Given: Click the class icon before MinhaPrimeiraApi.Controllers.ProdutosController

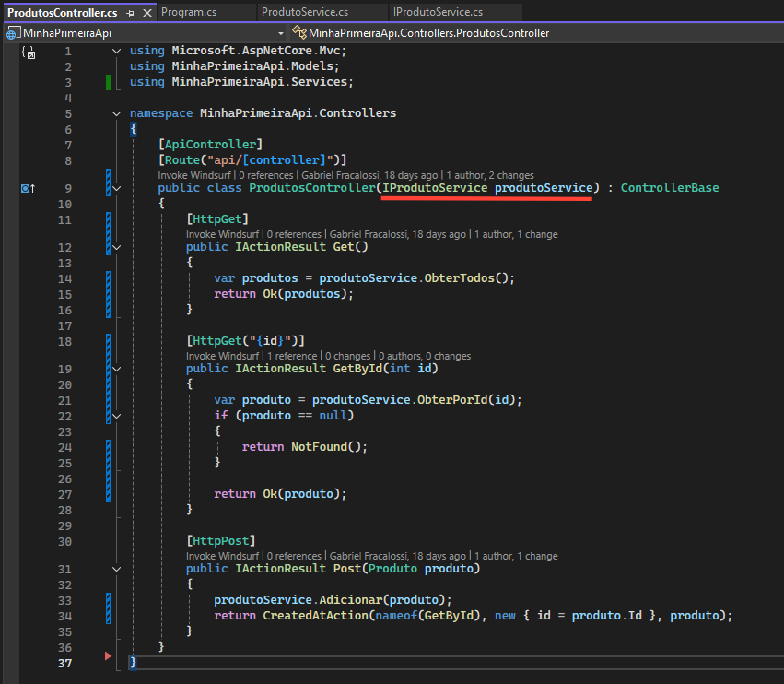Looking at the screenshot, I should click(x=299, y=32).
